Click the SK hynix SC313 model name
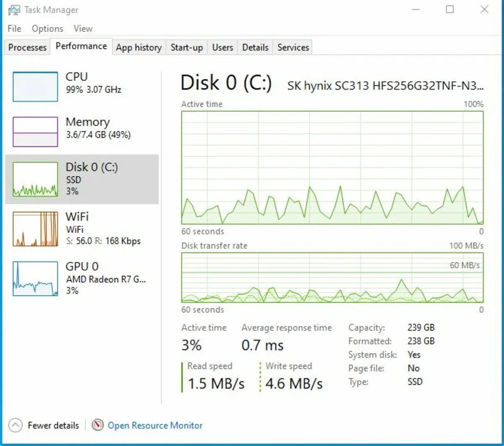504x446 pixels. [386, 86]
